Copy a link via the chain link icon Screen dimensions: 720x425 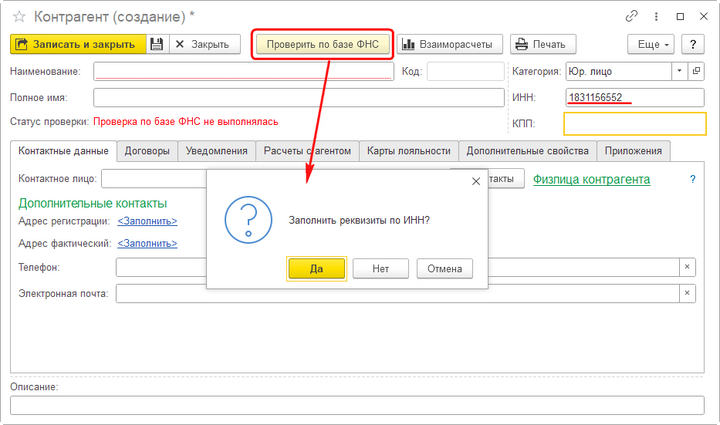[x=632, y=17]
